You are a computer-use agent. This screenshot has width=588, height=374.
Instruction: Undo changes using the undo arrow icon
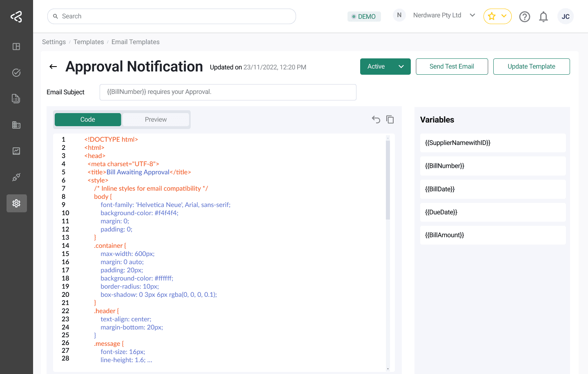pos(376,119)
